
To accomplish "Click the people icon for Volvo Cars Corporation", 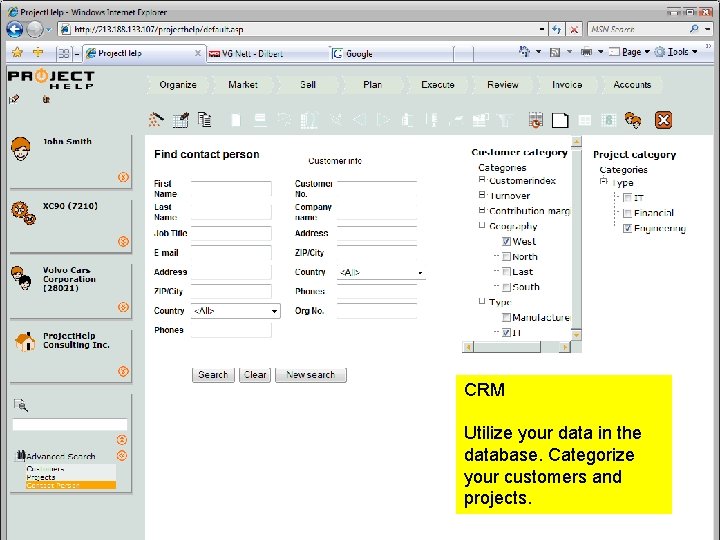I will [x=21, y=278].
